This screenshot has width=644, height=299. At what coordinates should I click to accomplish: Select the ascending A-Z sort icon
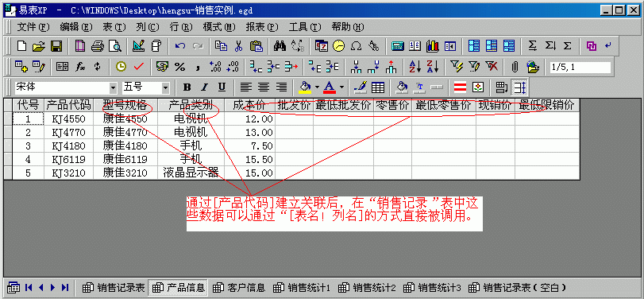point(415,66)
